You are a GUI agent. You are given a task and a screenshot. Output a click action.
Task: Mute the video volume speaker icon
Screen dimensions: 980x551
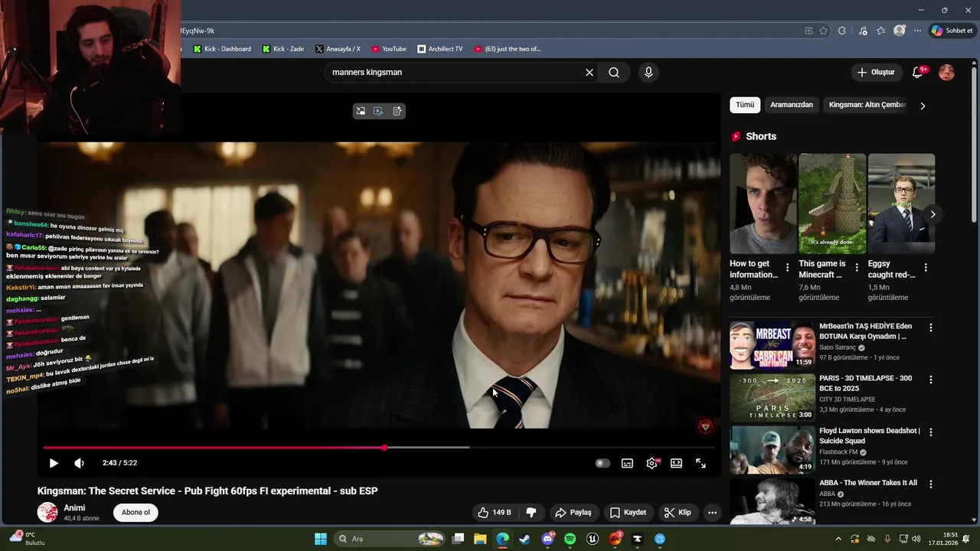pos(79,463)
